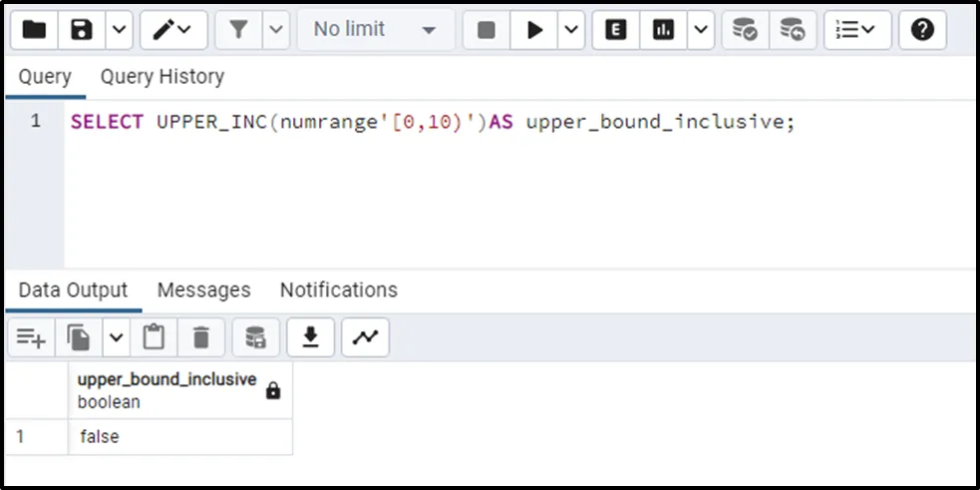Viewport: 980px width, 490px height.
Task: Download results as file using download icon
Action: 311,338
